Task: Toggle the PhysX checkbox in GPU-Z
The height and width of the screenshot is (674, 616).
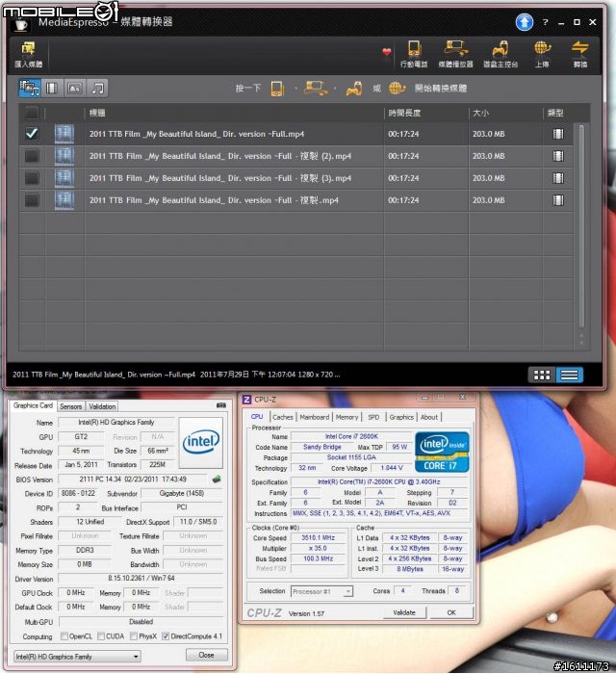Action: point(134,635)
